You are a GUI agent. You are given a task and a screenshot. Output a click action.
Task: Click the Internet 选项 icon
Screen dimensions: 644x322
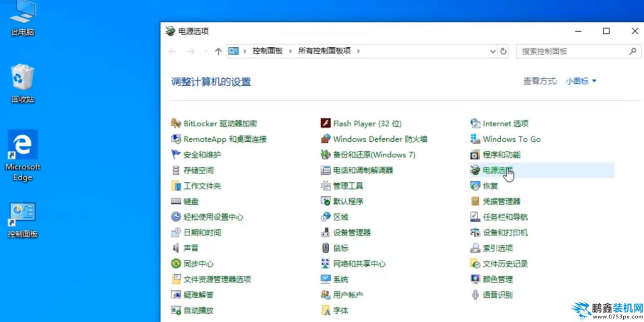475,124
